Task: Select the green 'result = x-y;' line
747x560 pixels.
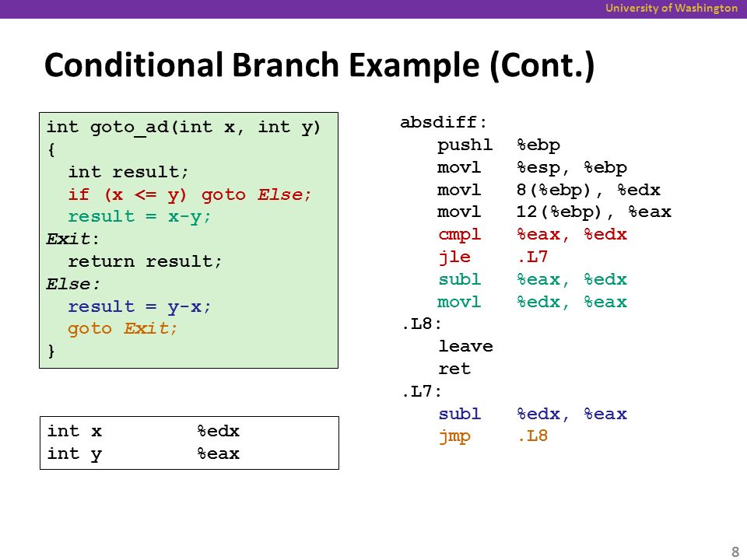Action: pyautogui.click(x=139, y=217)
